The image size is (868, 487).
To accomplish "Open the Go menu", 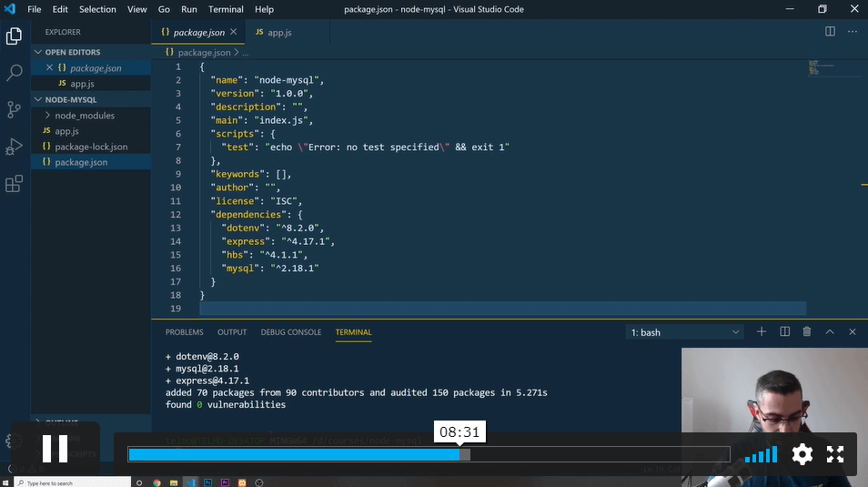I will (164, 9).
